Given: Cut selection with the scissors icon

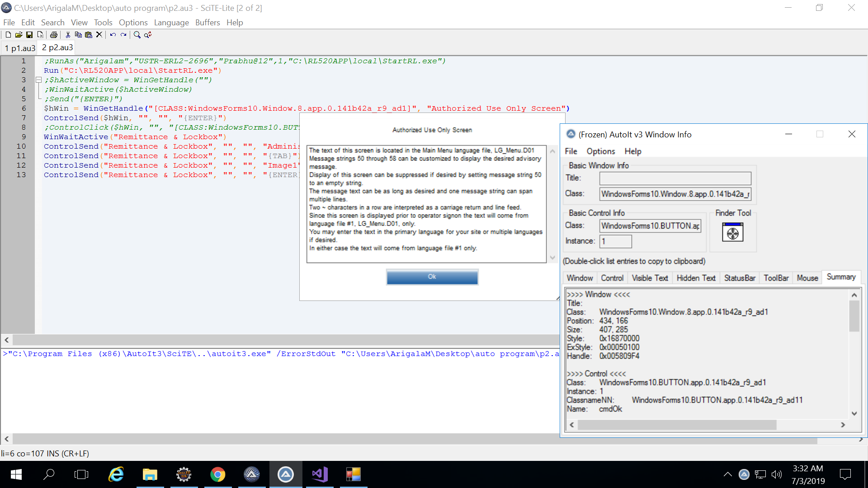Looking at the screenshot, I should [x=68, y=35].
